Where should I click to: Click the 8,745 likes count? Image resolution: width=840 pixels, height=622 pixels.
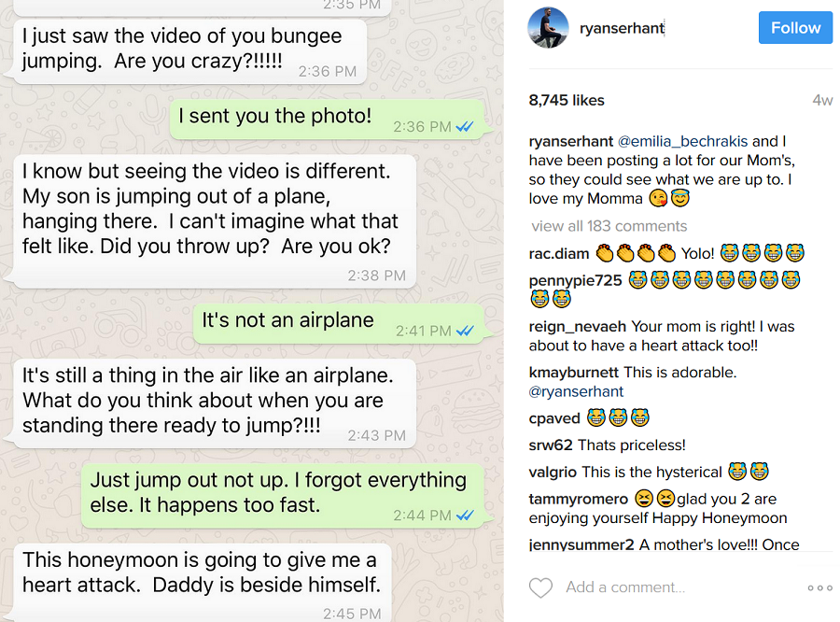(x=567, y=100)
